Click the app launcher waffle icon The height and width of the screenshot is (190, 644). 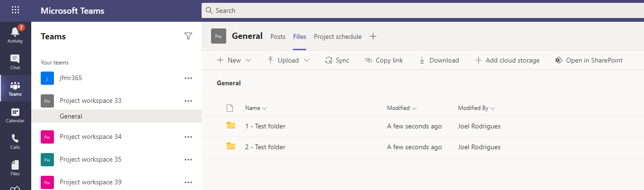(15, 10)
